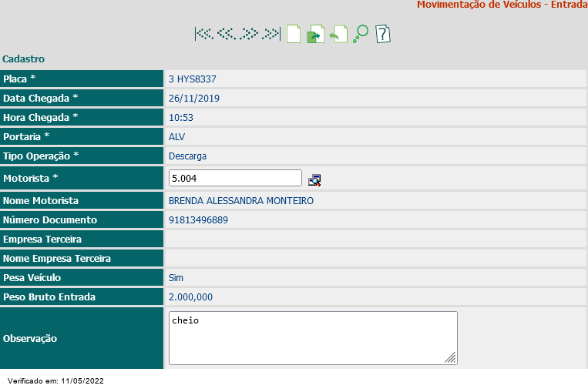Go to the next record
Screen dimensions: 588x392
click(249, 34)
